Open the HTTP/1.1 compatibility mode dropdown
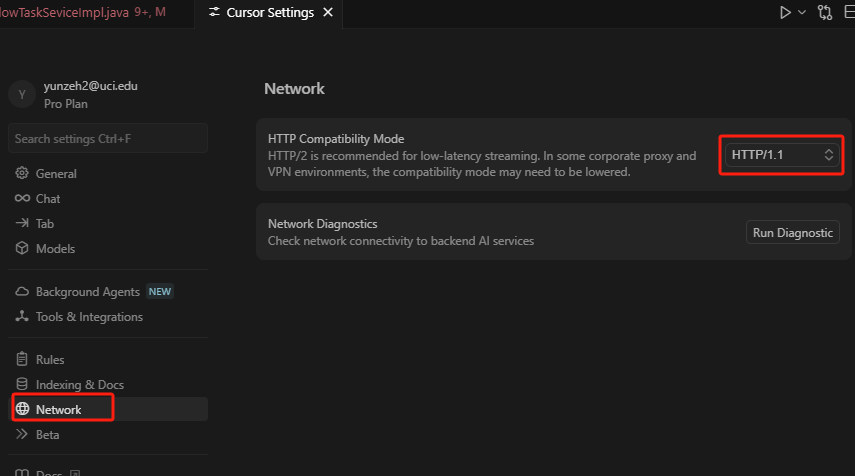The width and height of the screenshot is (855, 476). [781, 155]
